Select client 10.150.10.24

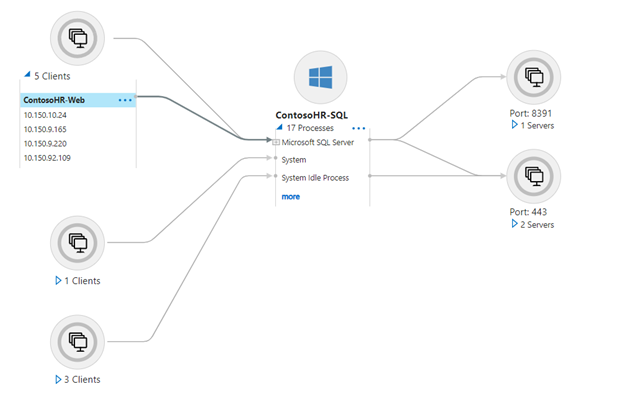pyautogui.click(x=45, y=115)
